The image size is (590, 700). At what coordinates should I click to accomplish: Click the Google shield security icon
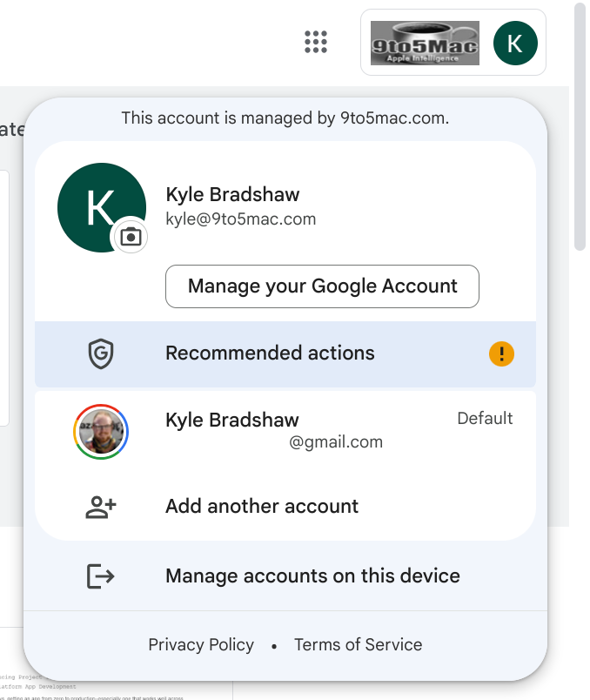(101, 353)
